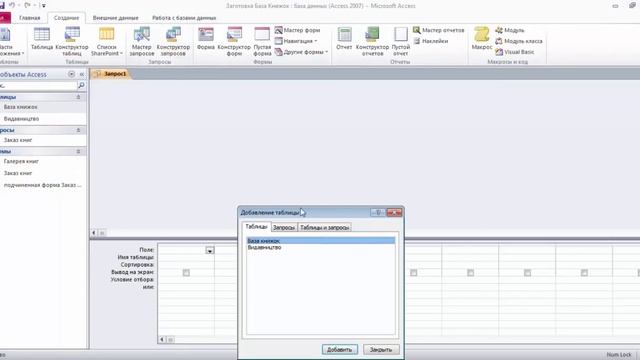
Task: Open Visual Basic editor
Action: click(515, 52)
